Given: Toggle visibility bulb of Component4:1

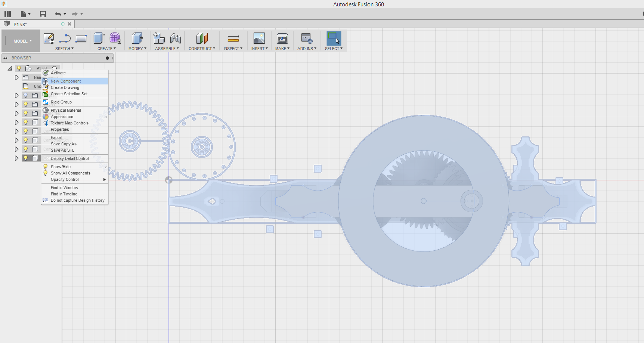Looking at the screenshot, I should point(26,149).
